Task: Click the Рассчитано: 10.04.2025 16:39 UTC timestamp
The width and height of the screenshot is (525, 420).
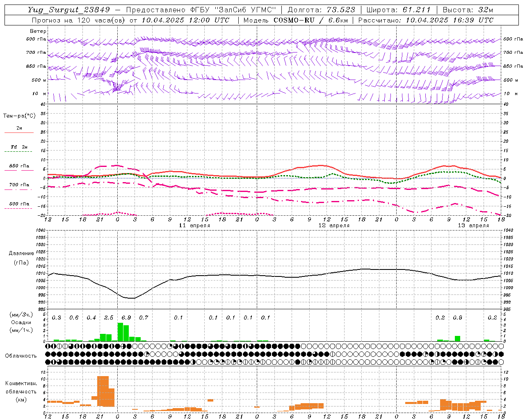Action: pyautogui.click(x=426, y=20)
